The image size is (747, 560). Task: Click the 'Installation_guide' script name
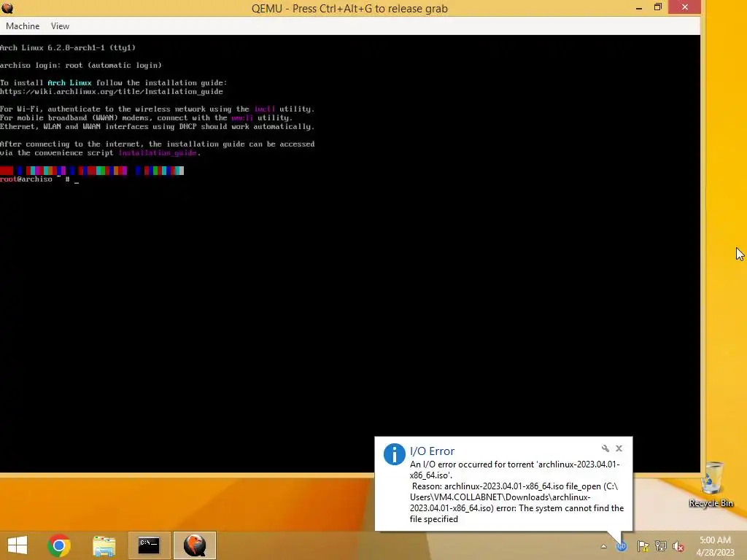click(x=158, y=153)
